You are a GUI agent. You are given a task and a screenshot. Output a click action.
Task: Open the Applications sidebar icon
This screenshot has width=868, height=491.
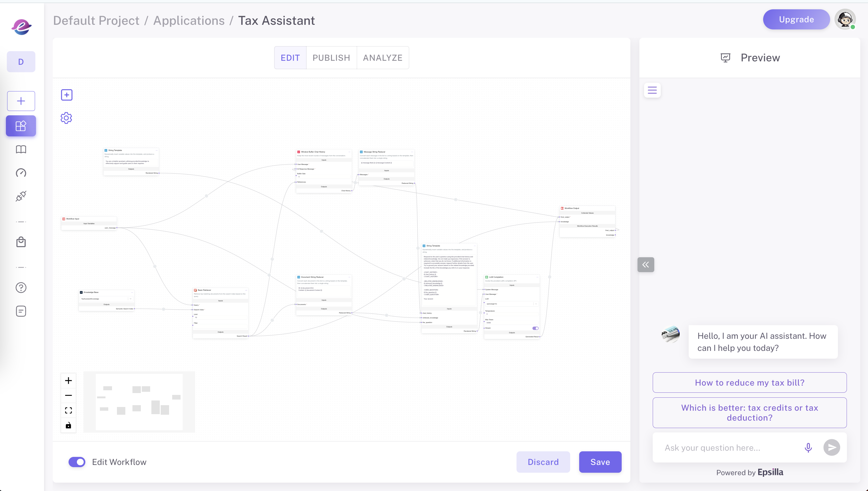21,126
